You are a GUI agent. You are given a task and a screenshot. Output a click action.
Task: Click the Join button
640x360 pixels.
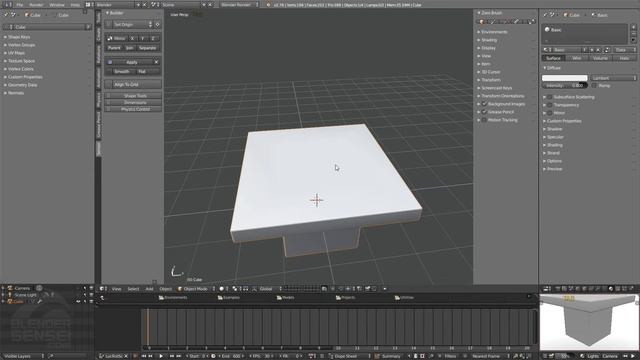point(129,48)
